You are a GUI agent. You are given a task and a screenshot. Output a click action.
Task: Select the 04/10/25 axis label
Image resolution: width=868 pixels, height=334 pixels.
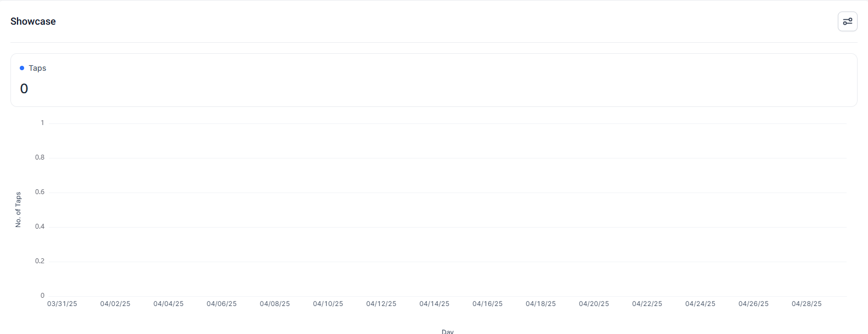(x=328, y=304)
